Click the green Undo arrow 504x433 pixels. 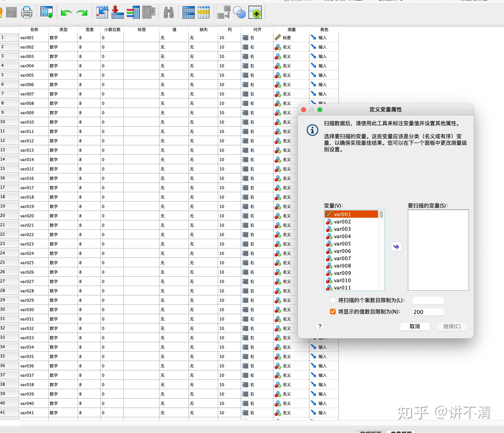click(x=66, y=12)
